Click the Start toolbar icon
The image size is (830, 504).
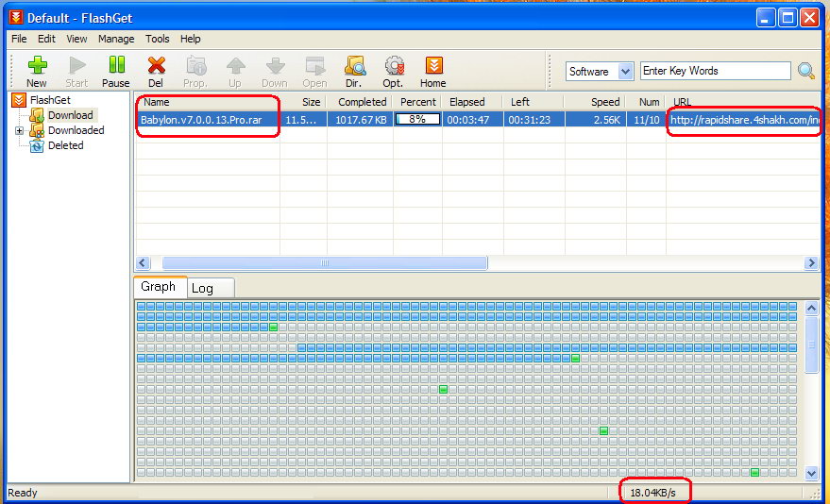77,65
